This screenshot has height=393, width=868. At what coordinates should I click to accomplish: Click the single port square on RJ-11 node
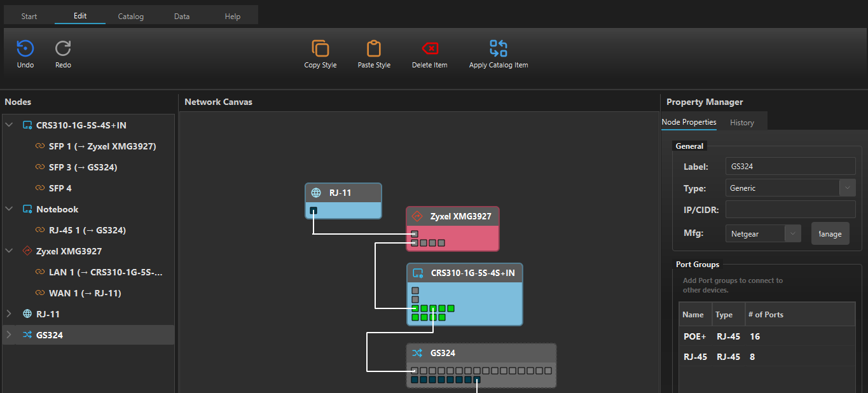313,210
